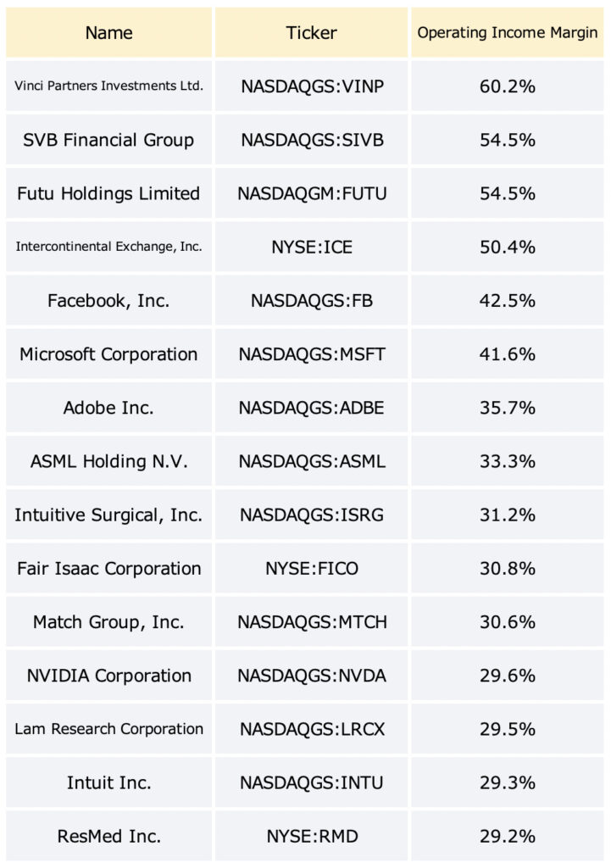Select Match Group, Inc. name cell
The width and height of the screenshot is (611, 868).
109,621
